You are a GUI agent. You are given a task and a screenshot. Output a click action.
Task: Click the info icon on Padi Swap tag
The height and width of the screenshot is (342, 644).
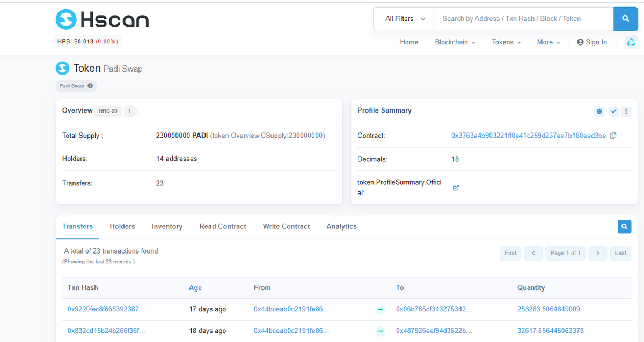pyautogui.click(x=90, y=86)
